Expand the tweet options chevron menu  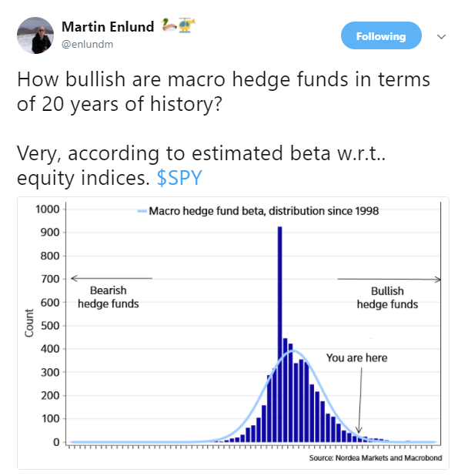coord(441,37)
